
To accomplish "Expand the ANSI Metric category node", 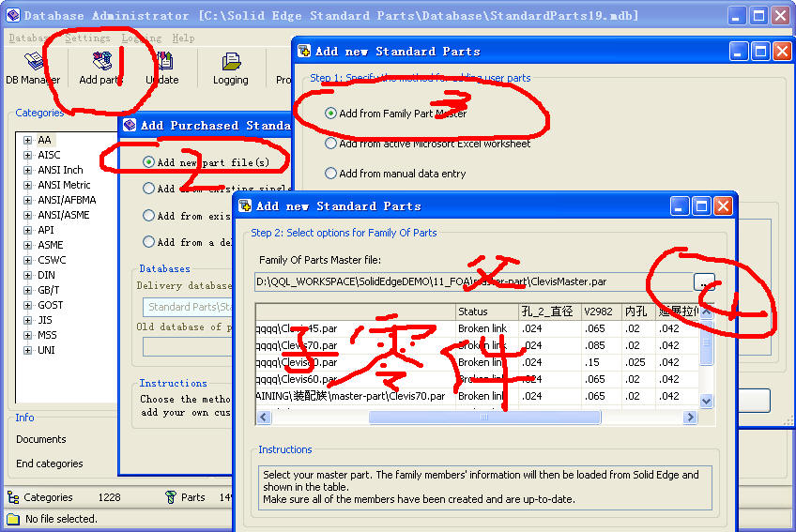I will pyautogui.click(x=28, y=185).
